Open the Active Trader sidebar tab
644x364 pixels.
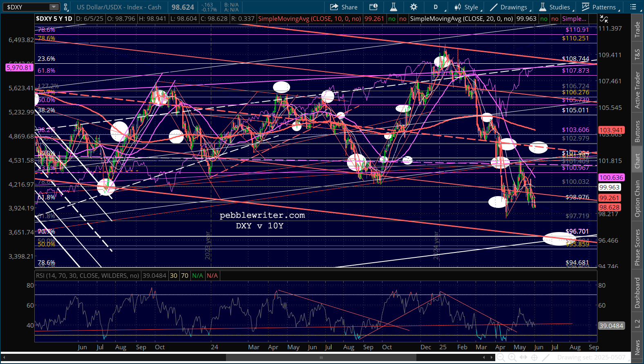tap(637, 90)
